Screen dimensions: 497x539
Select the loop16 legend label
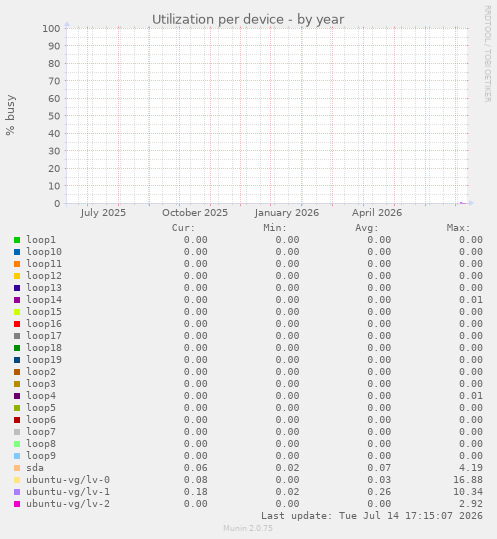44,324
